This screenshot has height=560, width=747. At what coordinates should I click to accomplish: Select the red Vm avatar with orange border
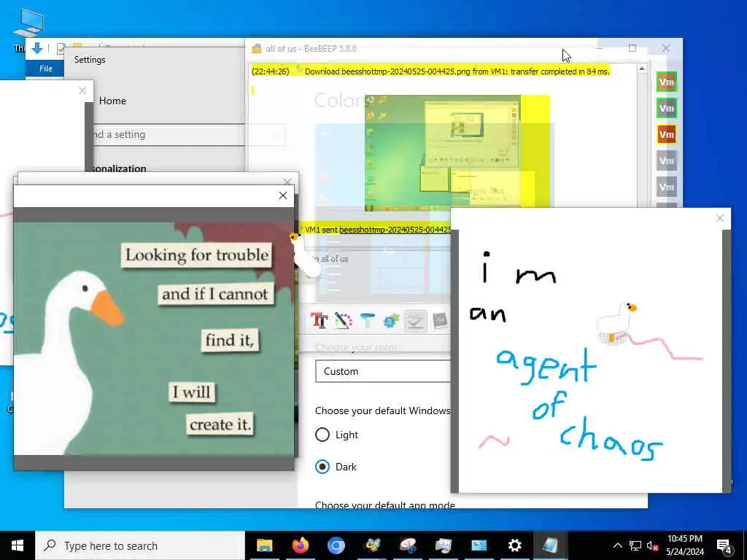click(666, 135)
